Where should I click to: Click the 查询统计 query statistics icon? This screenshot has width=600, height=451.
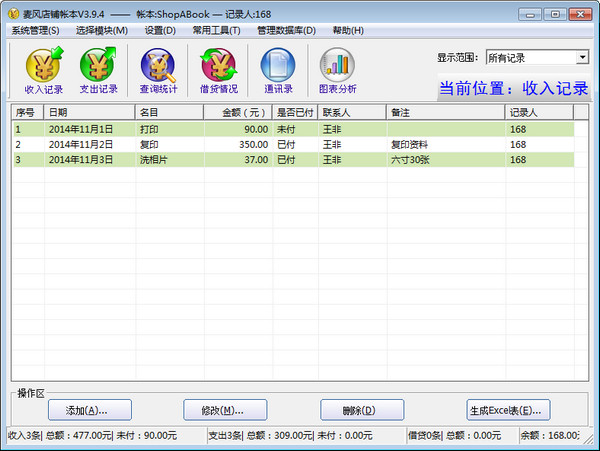[158, 71]
